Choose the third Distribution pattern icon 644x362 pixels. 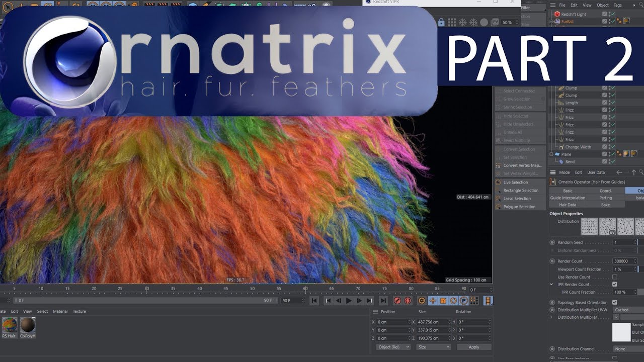(626, 226)
